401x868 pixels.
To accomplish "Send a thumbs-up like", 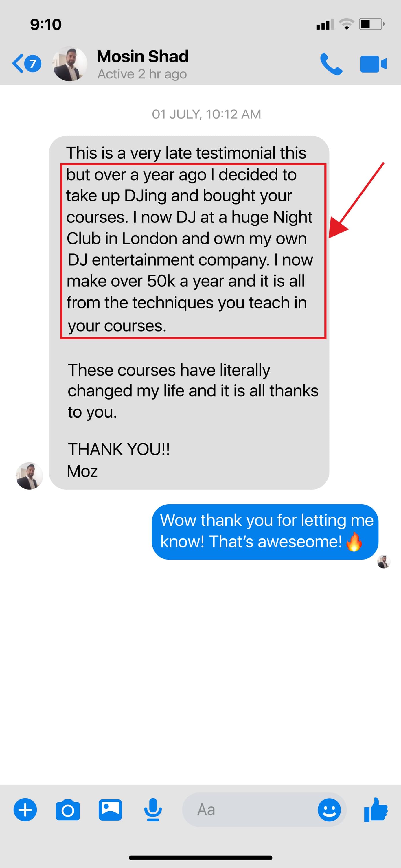I will click(x=376, y=810).
